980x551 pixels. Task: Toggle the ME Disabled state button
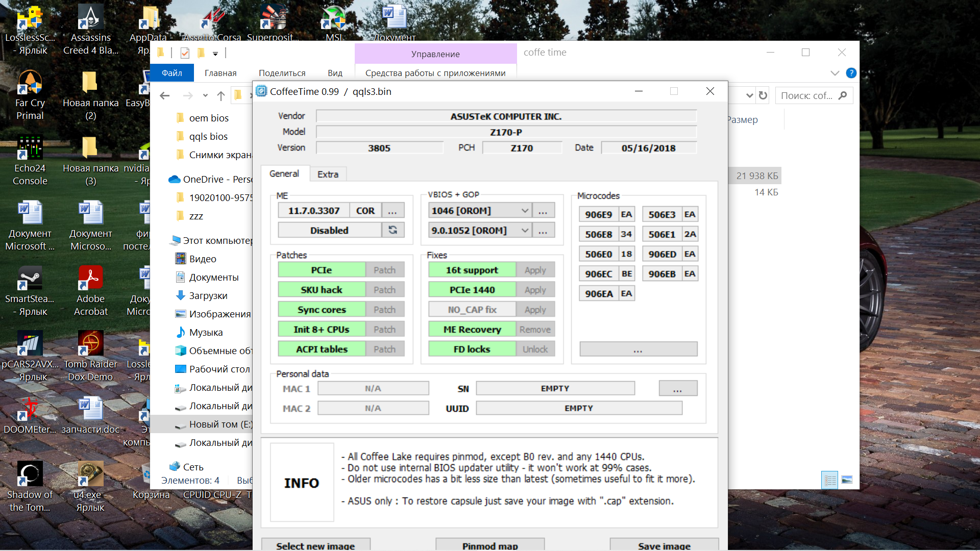pos(329,230)
